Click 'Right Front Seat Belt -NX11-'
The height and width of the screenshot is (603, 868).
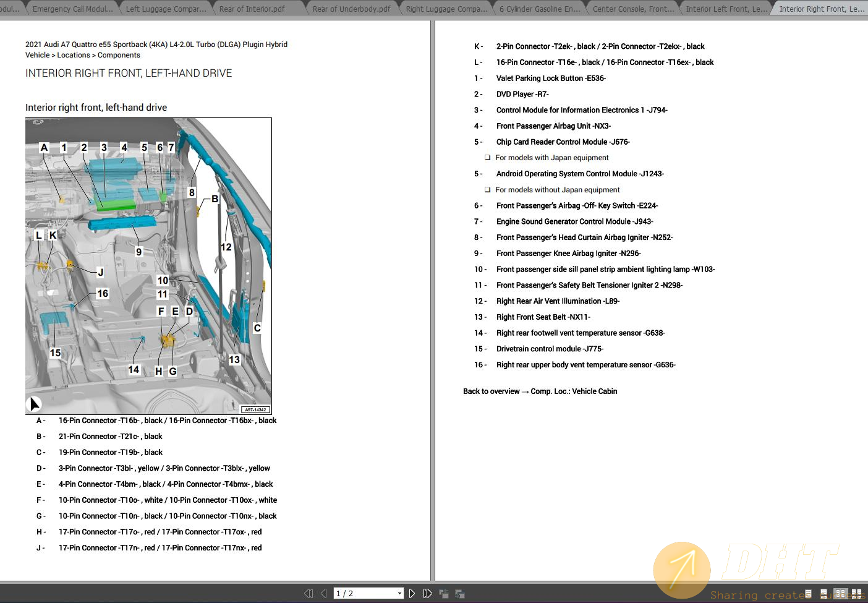coord(543,317)
